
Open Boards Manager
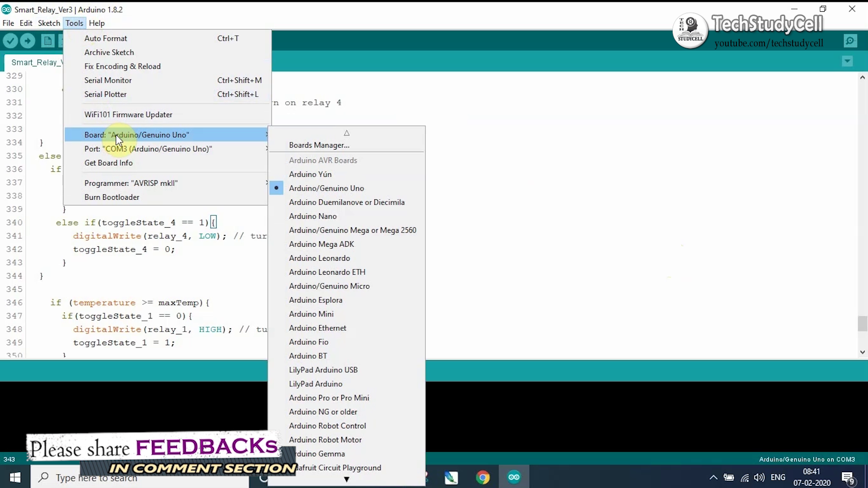319,145
